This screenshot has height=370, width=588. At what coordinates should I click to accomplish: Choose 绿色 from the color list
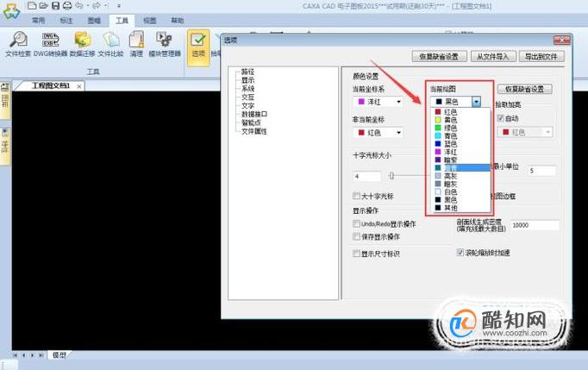tap(461, 128)
